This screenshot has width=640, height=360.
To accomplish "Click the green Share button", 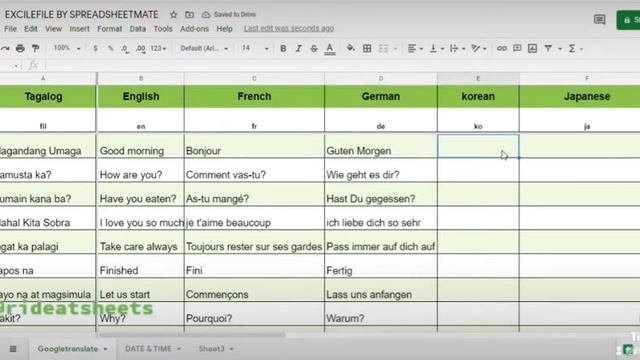I will pyautogui.click(x=629, y=20).
